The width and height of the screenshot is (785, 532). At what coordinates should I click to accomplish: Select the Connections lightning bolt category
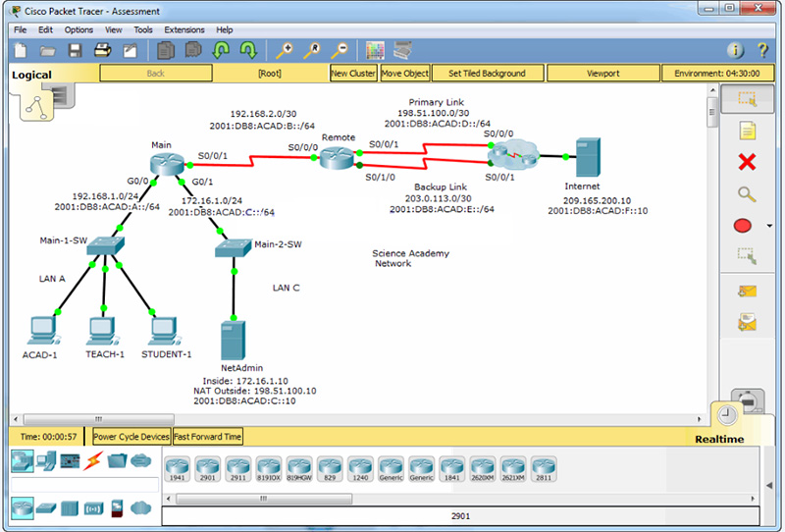pos(93,460)
